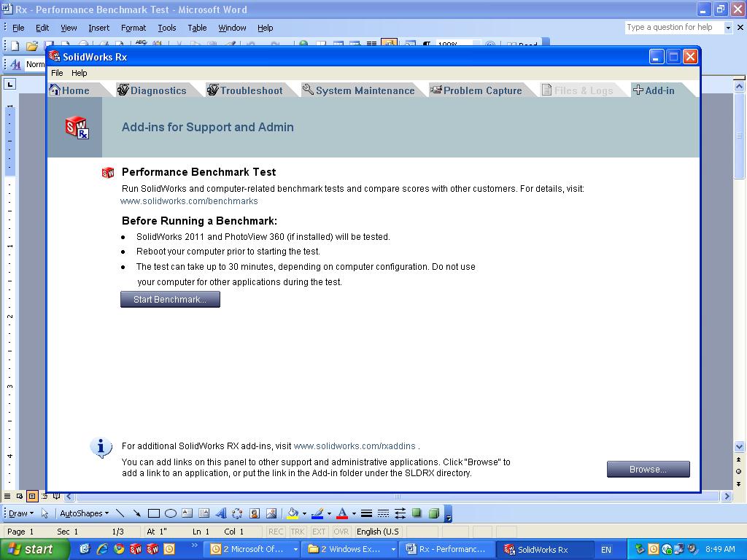This screenshot has height=560, width=747.
Task: Click the Dash Style icon
Action: coord(383,513)
